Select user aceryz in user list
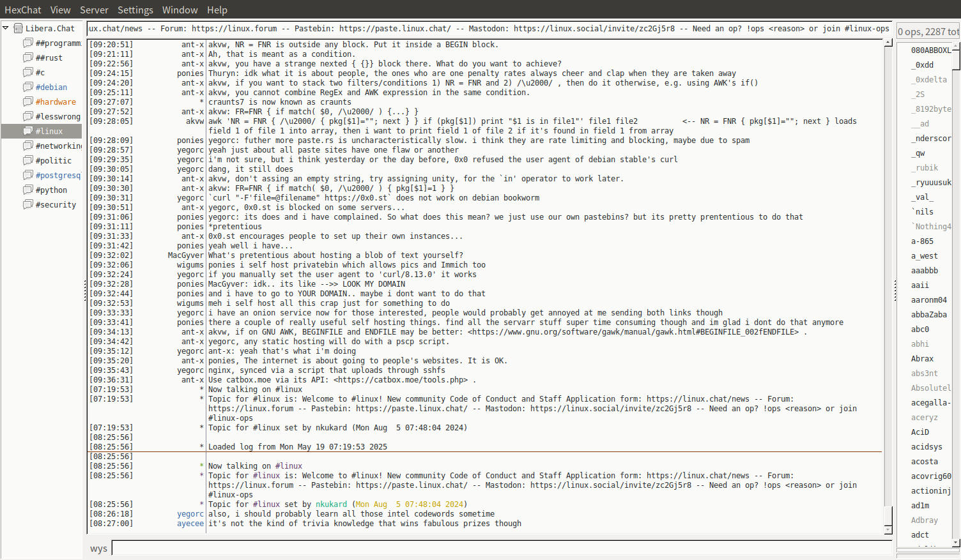 [x=925, y=418]
